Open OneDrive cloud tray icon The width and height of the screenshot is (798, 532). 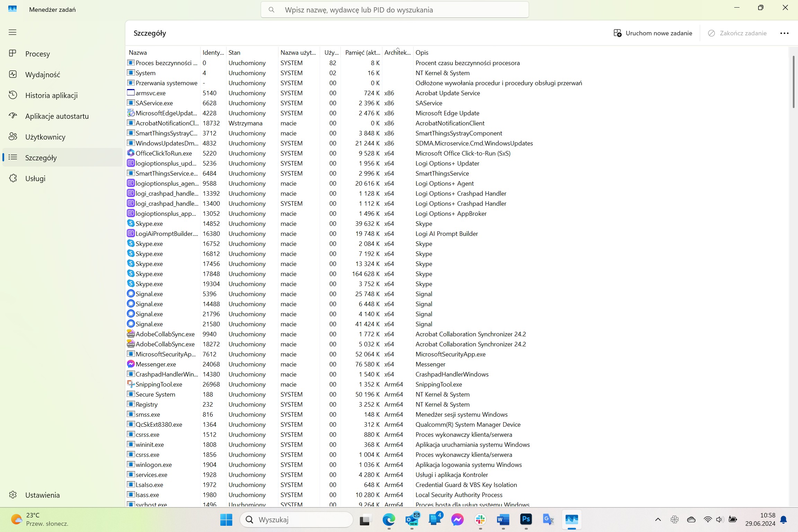click(x=691, y=520)
